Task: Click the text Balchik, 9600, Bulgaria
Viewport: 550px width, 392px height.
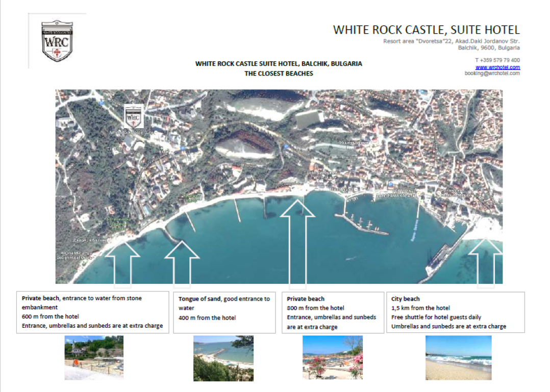Action: (489, 48)
